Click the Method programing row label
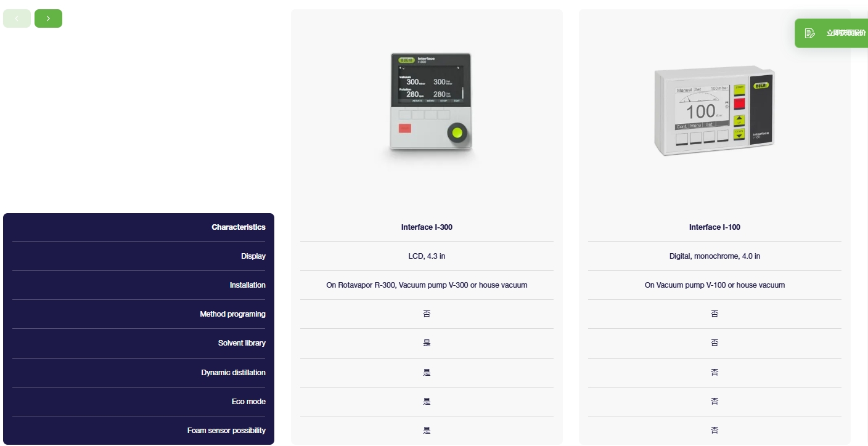 (232, 314)
